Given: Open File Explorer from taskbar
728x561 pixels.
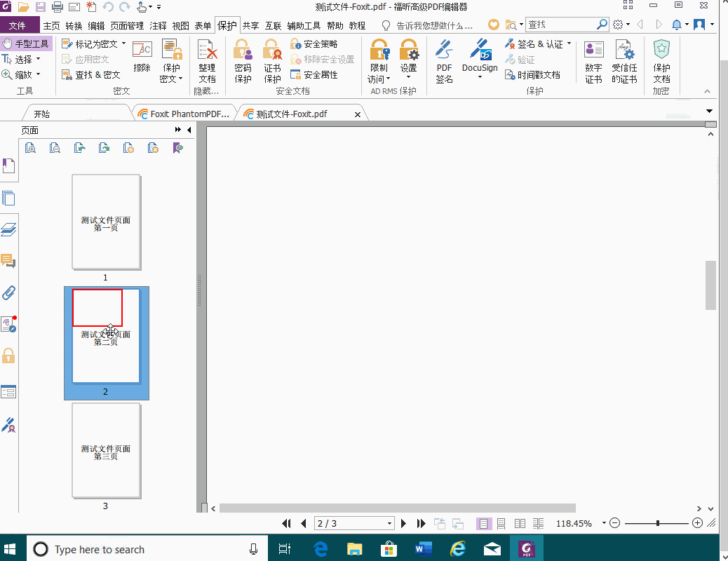Looking at the screenshot, I should click(355, 549).
